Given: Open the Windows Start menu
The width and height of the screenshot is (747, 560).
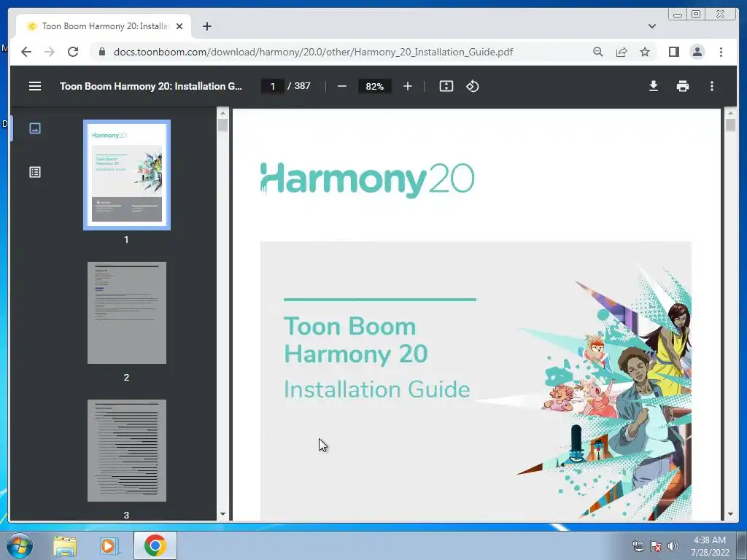Looking at the screenshot, I should click(19, 545).
